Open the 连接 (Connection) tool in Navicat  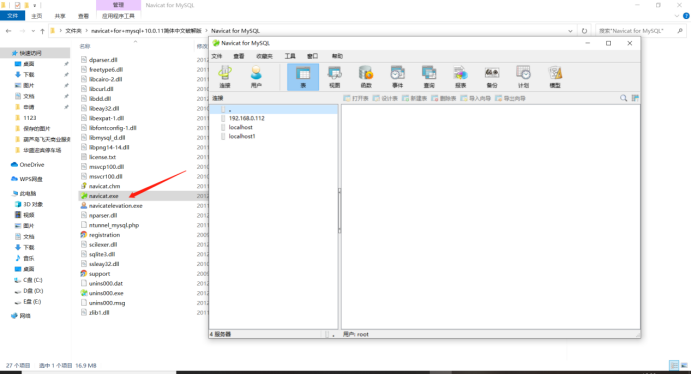pos(225,77)
